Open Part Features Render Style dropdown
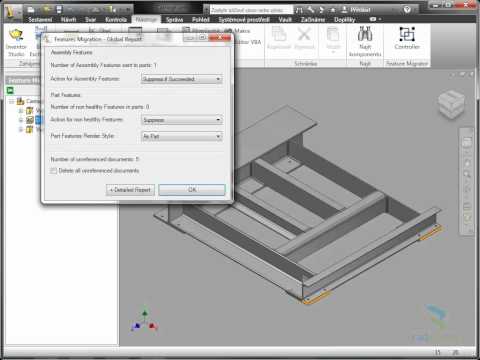Viewport: 480px width, 360px height. point(182,136)
